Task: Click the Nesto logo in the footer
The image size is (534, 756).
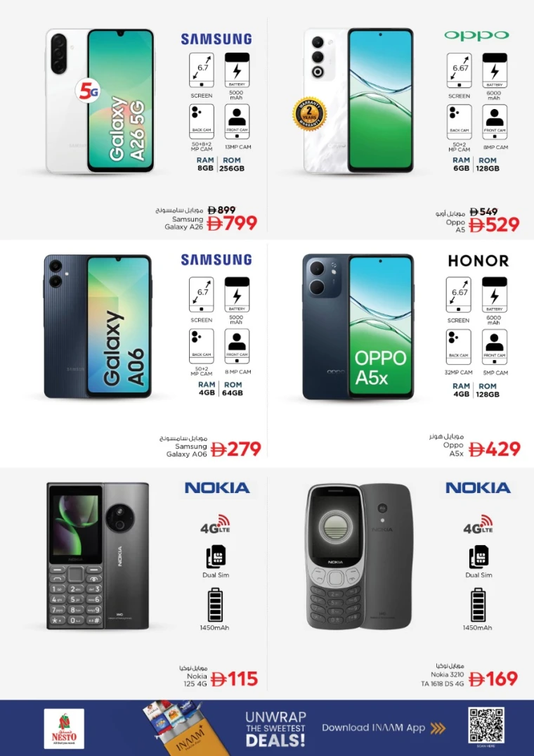Action: [x=64, y=729]
